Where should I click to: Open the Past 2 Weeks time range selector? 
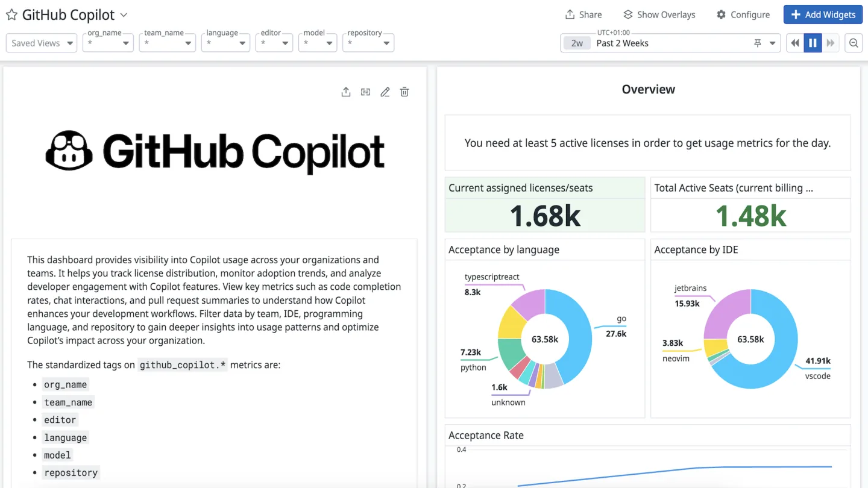click(670, 43)
